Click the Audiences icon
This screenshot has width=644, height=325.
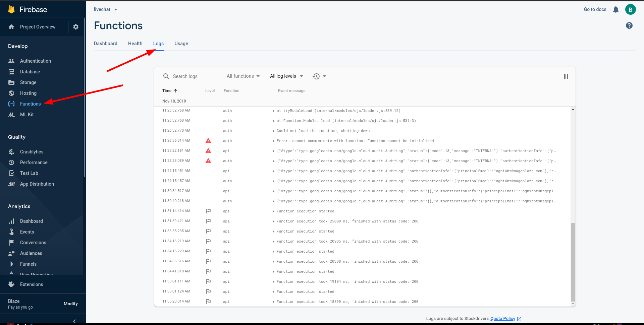coord(11,253)
